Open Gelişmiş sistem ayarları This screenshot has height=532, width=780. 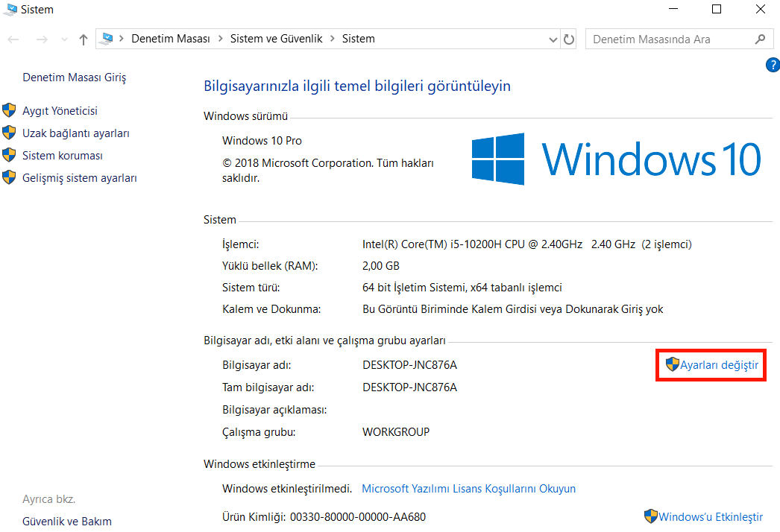80,178
